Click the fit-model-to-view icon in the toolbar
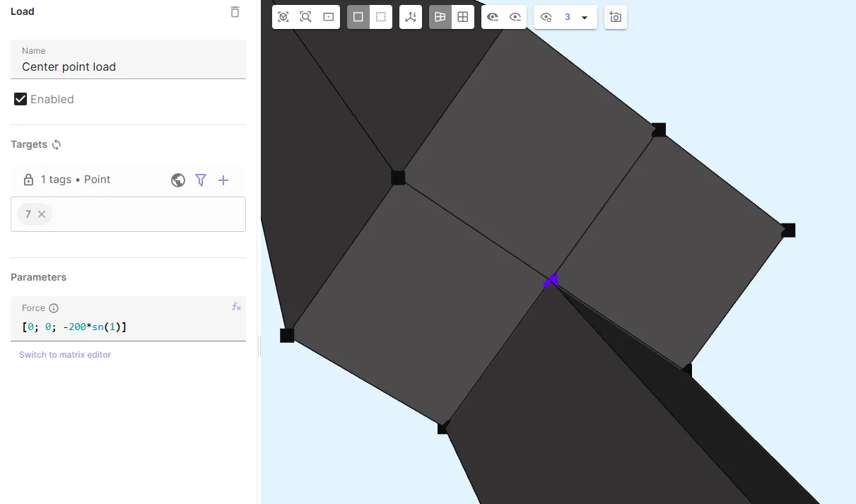Image resolution: width=856 pixels, height=504 pixels. coord(283,17)
